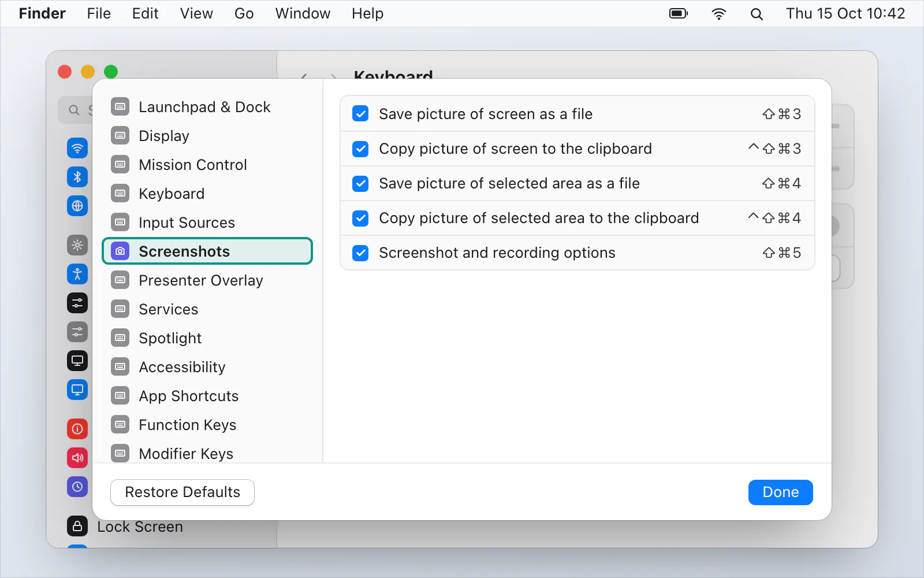The height and width of the screenshot is (578, 924).
Task: Select App Shortcuts category
Action: click(x=207, y=396)
